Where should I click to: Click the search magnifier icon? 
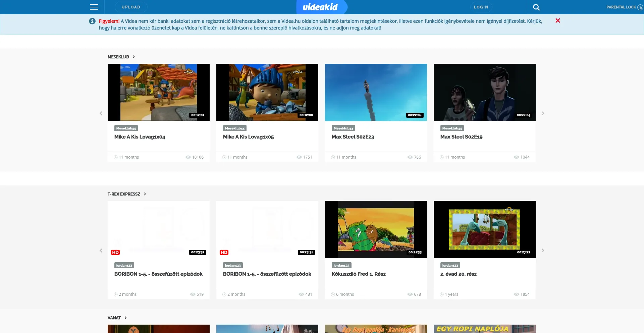tap(536, 7)
